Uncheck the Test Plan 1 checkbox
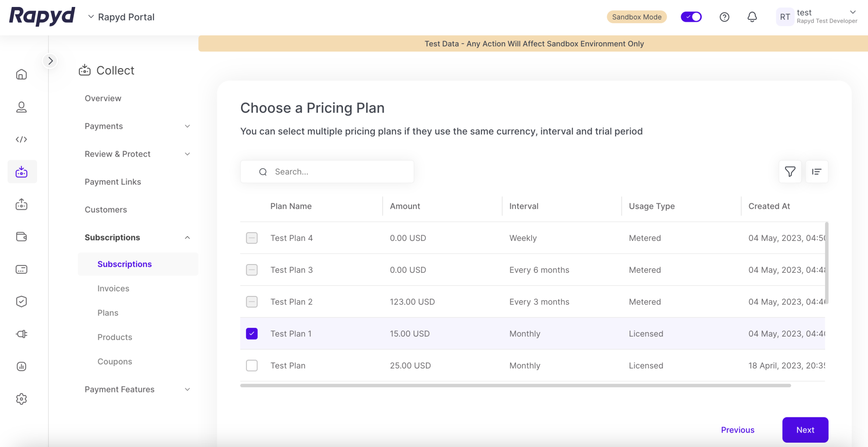Image resolution: width=868 pixels, height=447 pixels. pos(252,334)
